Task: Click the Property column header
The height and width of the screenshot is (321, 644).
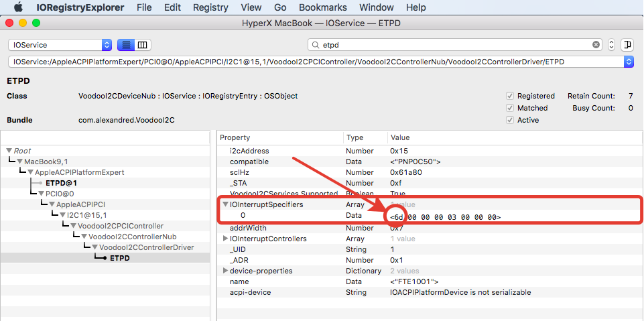Action: (x=235, y=137)
